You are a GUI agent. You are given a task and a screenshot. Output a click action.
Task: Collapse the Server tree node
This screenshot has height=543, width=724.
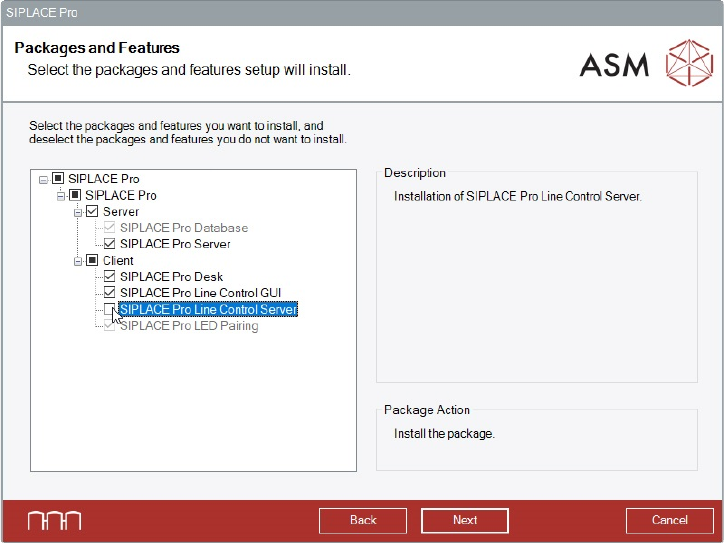click(78, 212)
